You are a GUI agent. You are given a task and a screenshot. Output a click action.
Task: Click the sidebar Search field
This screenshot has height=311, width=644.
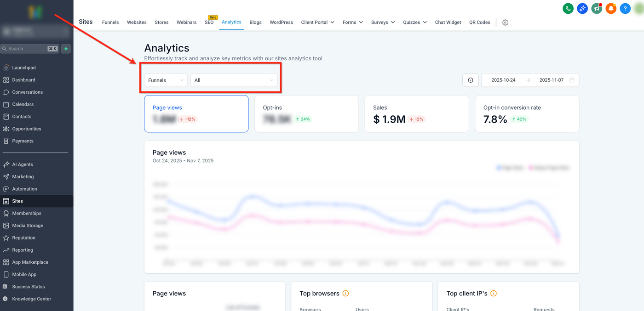point(25,49)
